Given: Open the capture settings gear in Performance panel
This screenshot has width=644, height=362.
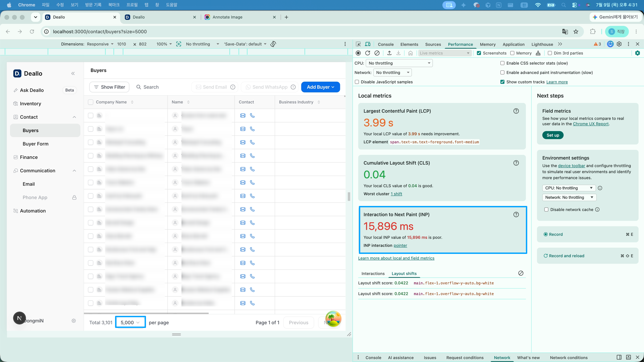Looking at the screenshot, I should pos(638,53).
